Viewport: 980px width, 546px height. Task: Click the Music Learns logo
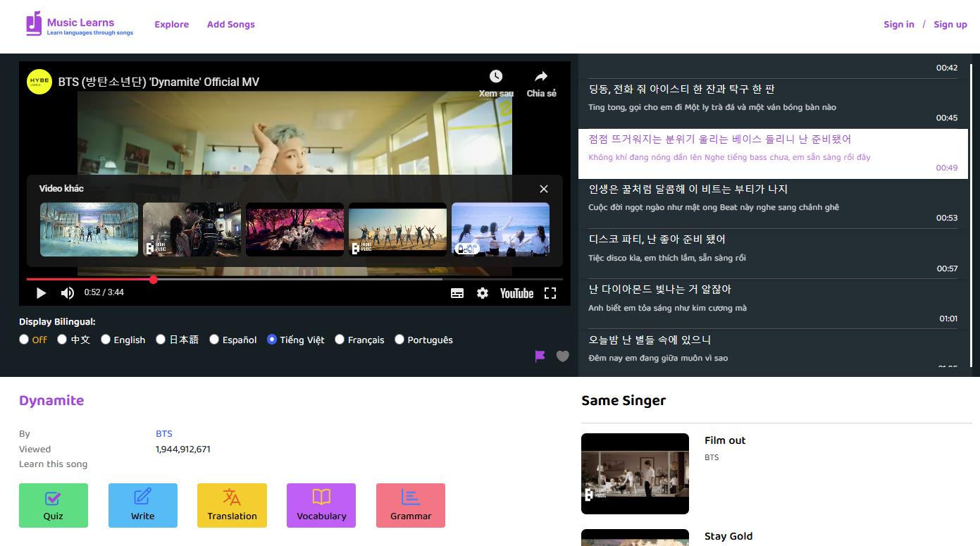(x=80, y=24)
